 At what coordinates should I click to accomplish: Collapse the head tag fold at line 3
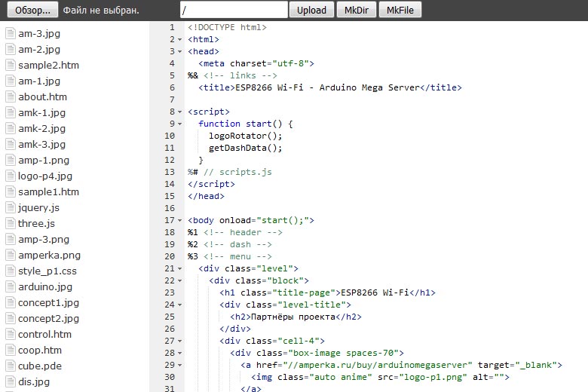(x=181, y=51)
